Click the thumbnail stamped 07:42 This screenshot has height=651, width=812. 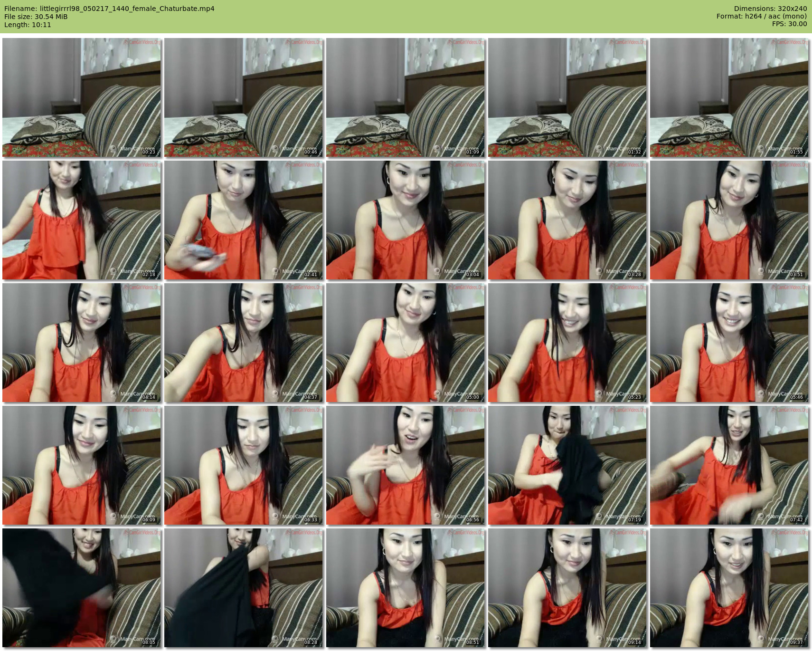pyautogui.click(x=729, y=465)
